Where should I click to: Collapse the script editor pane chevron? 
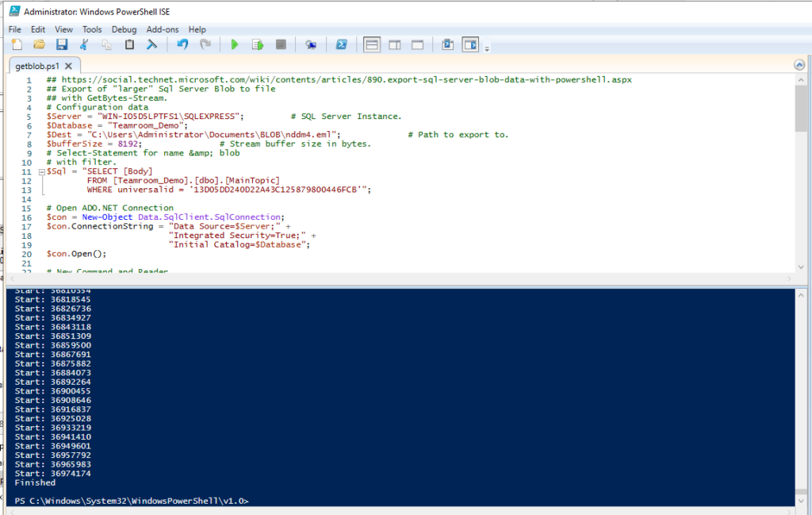click(799, 65)
